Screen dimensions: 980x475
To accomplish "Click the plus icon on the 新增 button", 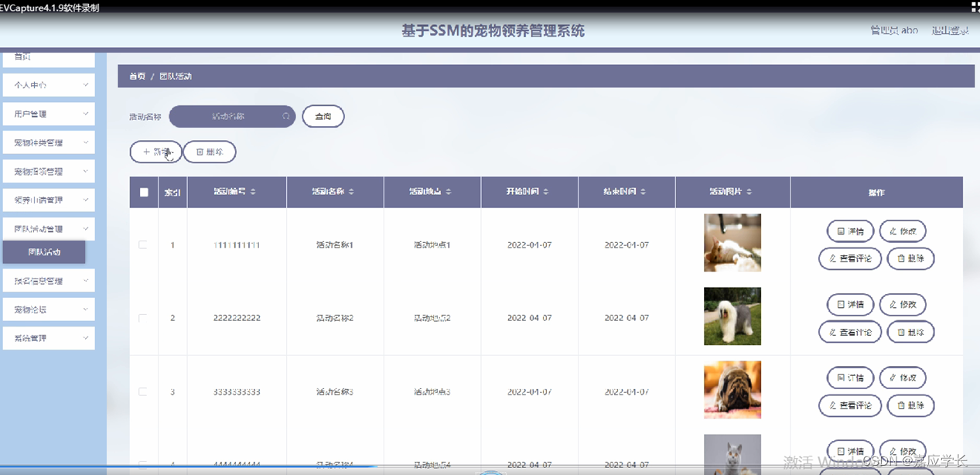I will pyautogui.click(x=146, y=152).
